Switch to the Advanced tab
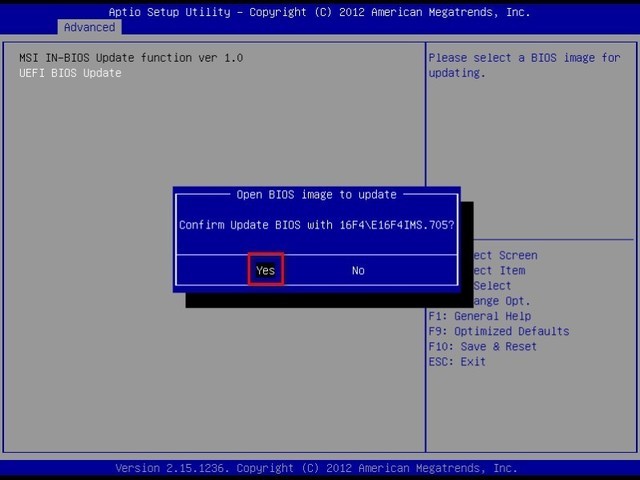Viewport: 640px width, 480px height. point(89,27)
